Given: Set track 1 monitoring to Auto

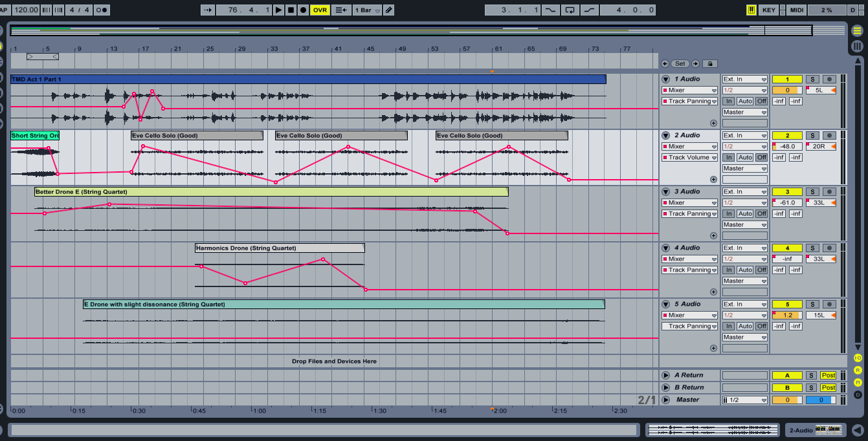Looking at the screenshot, I should [744, 102].
